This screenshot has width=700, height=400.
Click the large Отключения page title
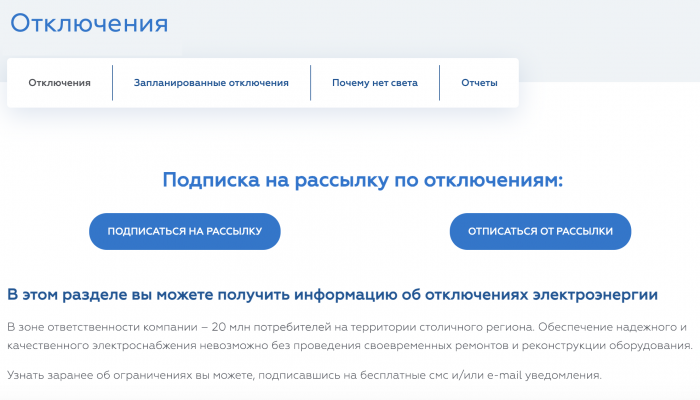tap(90, 23)
